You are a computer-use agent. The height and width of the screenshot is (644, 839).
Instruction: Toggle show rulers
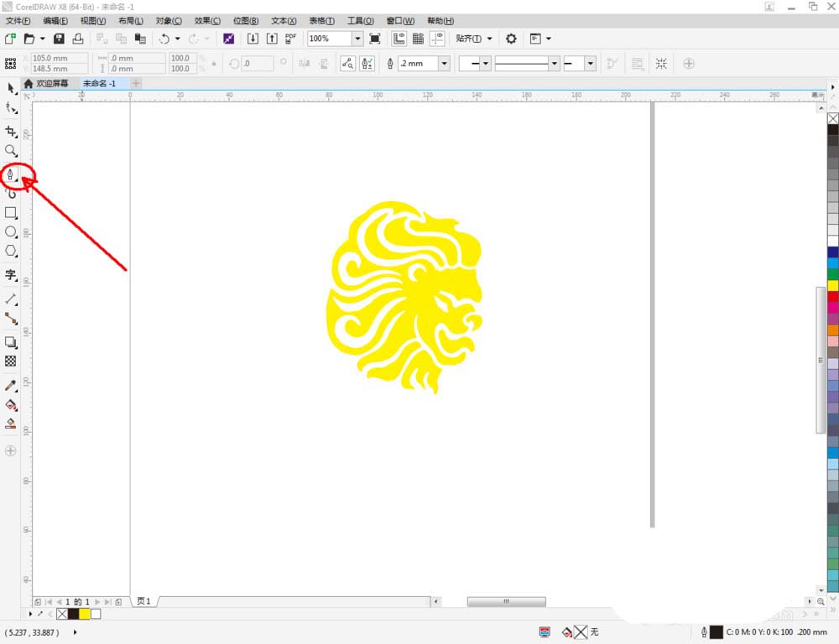(x=399, y=39)
